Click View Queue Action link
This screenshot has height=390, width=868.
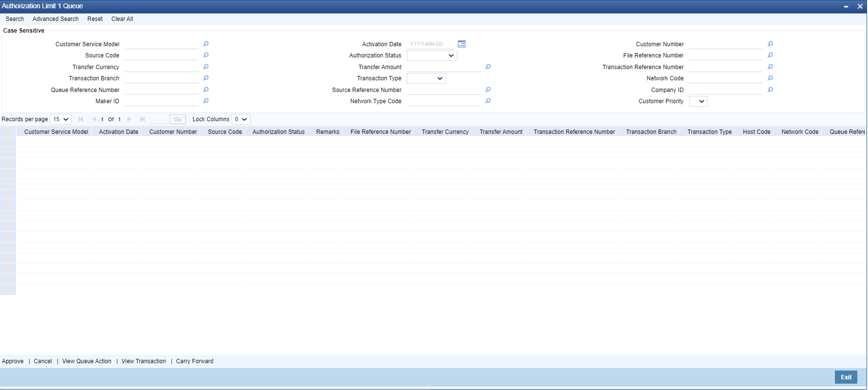pyautogui.click(x=87, y=361)
